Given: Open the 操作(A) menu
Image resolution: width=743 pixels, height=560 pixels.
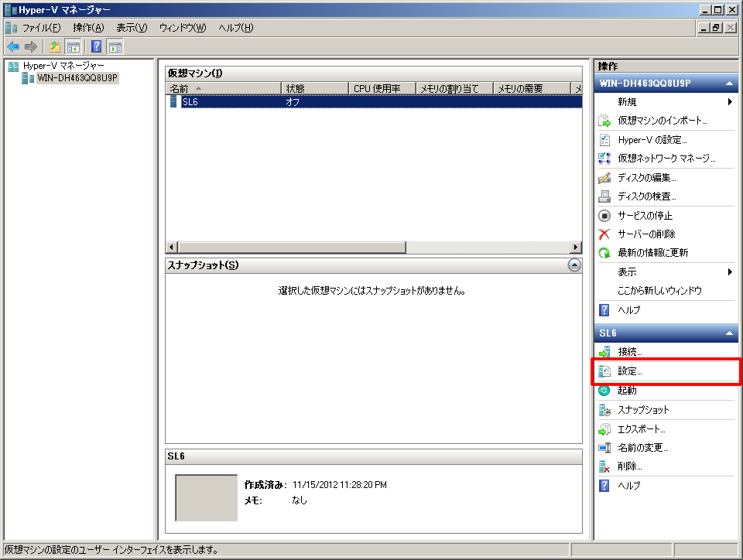Looking at the screenshot, I should (88, 28).
